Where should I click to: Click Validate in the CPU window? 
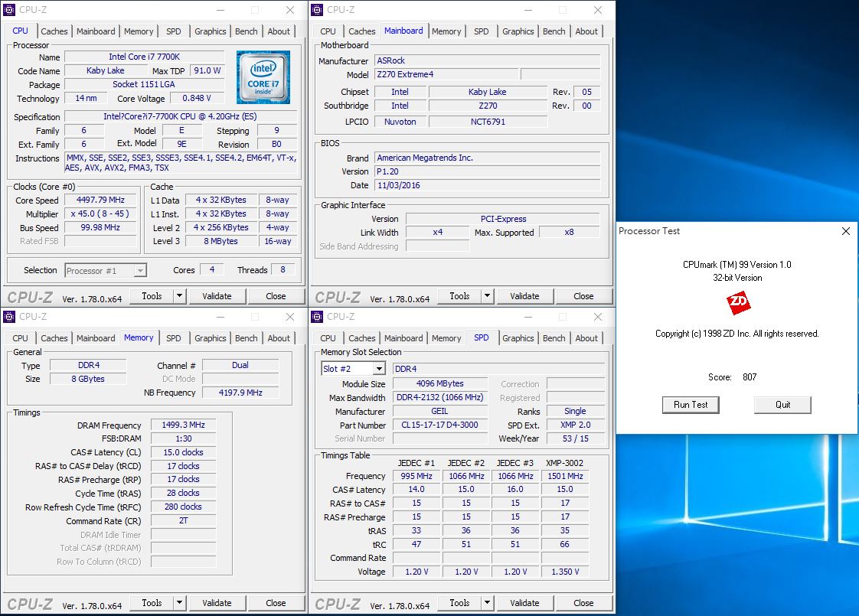217,296
